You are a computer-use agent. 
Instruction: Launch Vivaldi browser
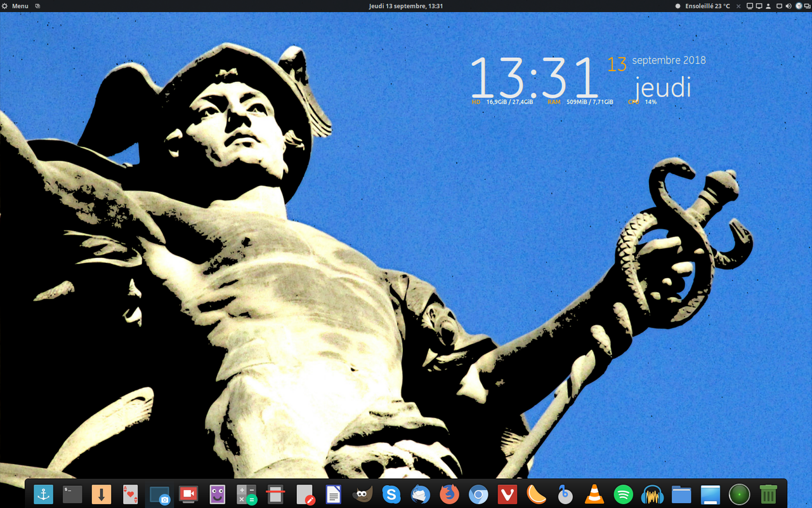(x=507, y=494)
